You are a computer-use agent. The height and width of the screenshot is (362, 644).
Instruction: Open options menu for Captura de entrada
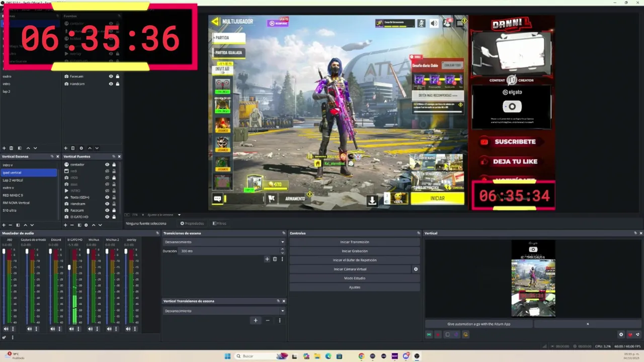(36, 329)
